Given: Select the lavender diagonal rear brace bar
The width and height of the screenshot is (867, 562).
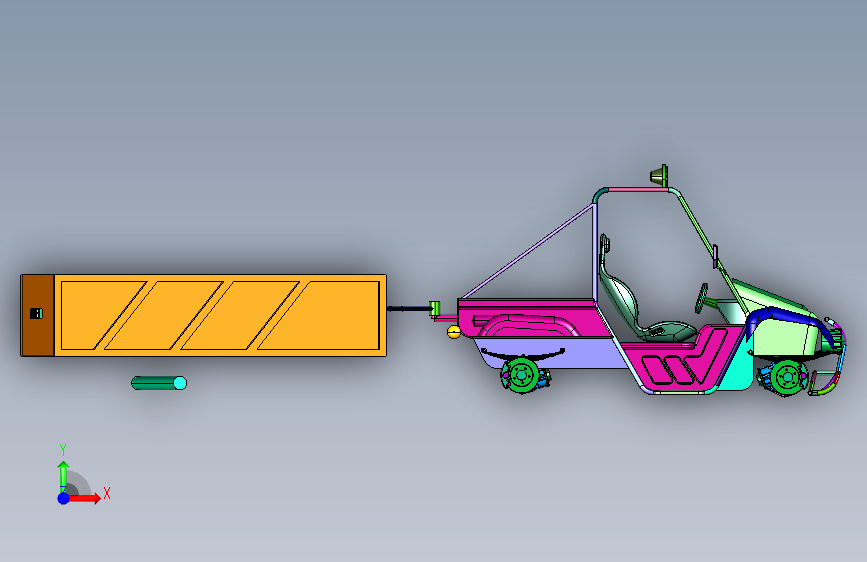Looking at the screenshot, I should [527, 252].
